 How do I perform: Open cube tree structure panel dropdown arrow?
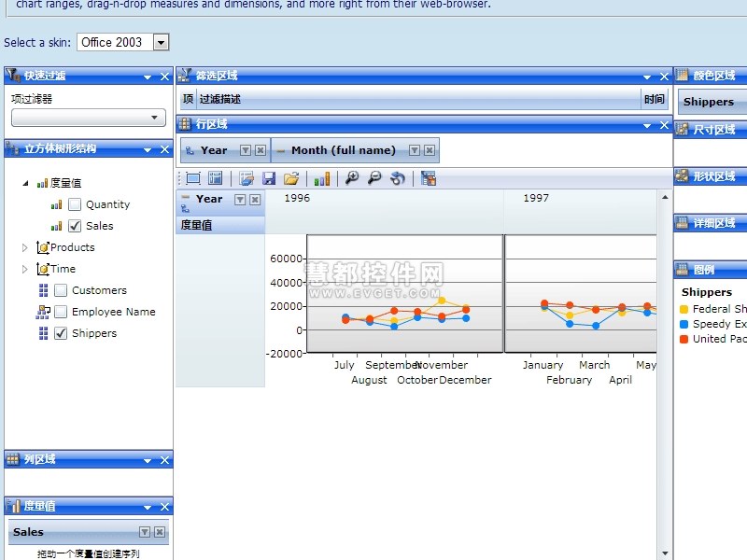(148, 149)
